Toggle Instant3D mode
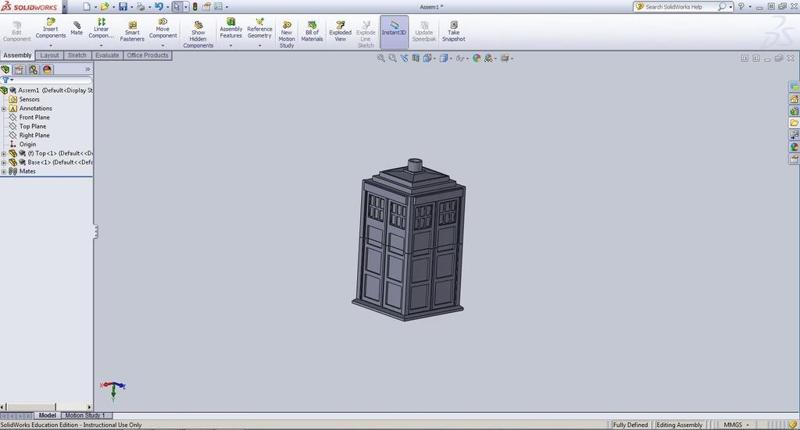800x430 pixels. pos(394,32)
